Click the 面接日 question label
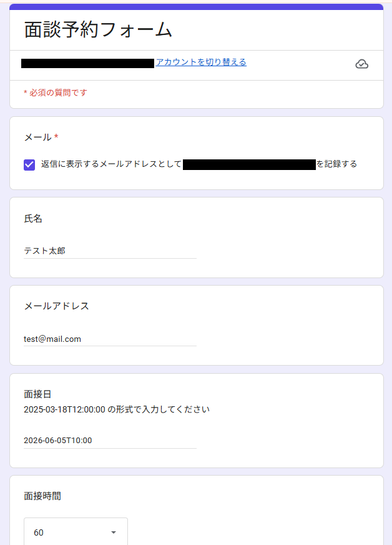This screenshot has height=545, width=392. tap(37, 394)
